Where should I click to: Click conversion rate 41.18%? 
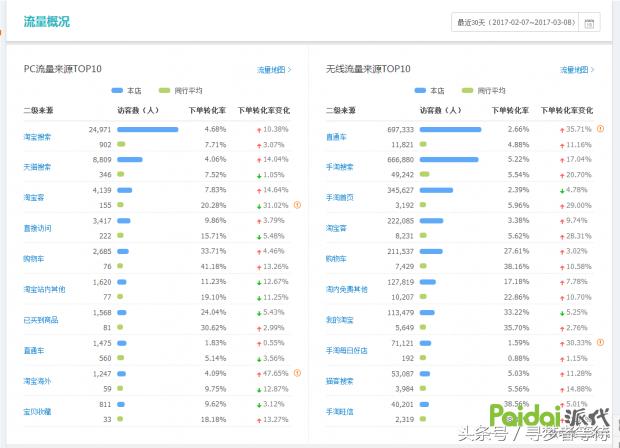pyautogui.click(x=214, y=267)
